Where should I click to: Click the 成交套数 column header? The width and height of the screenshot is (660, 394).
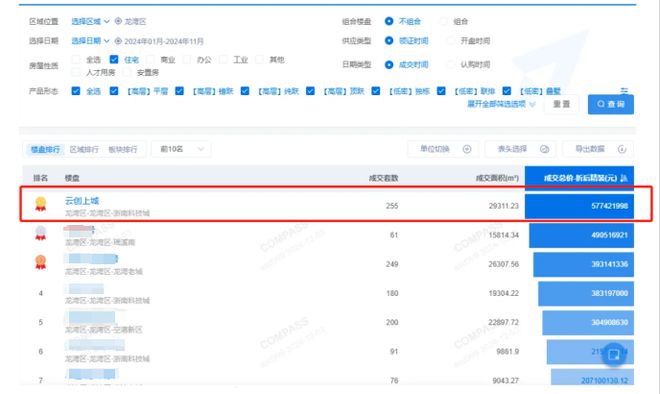383,178
